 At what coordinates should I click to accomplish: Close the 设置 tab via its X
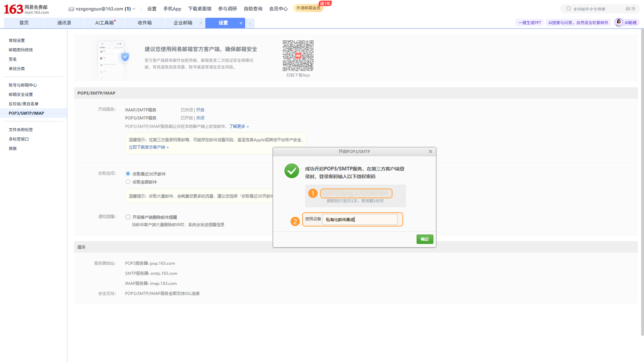click(x=241, y=23)
